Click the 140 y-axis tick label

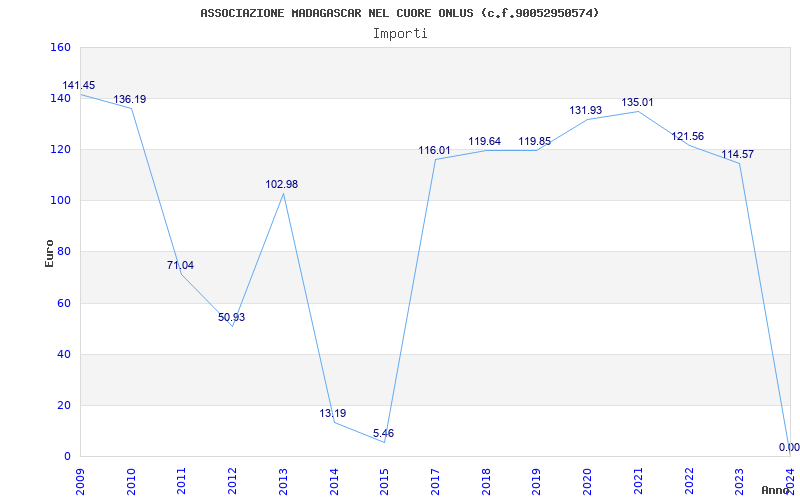[x=60, y=98]
